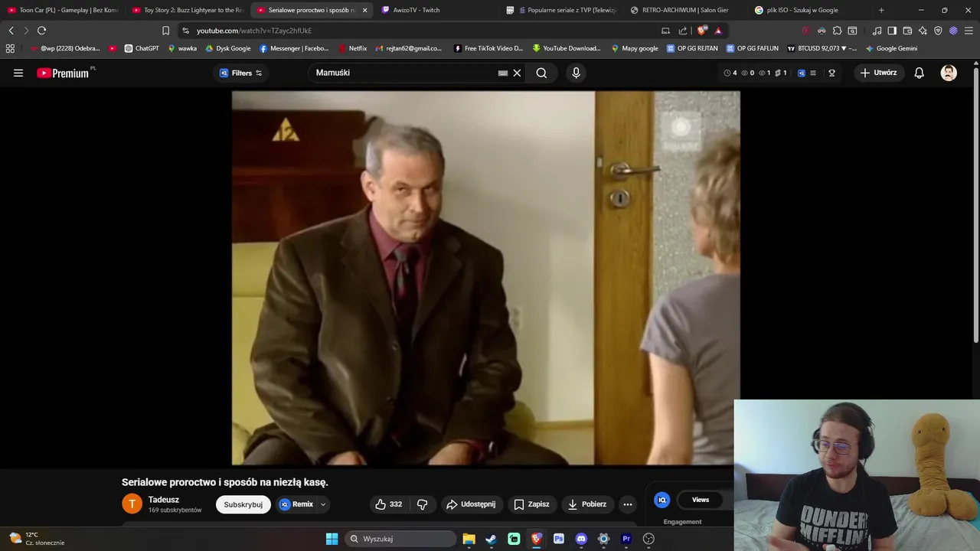Screen dimensions: 980x551
Task: Go back with browser back arrow
Action: pos(11,31)
